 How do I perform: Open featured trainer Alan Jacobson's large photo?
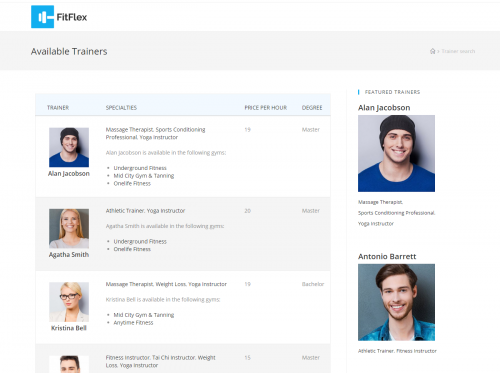click(396, 153)
